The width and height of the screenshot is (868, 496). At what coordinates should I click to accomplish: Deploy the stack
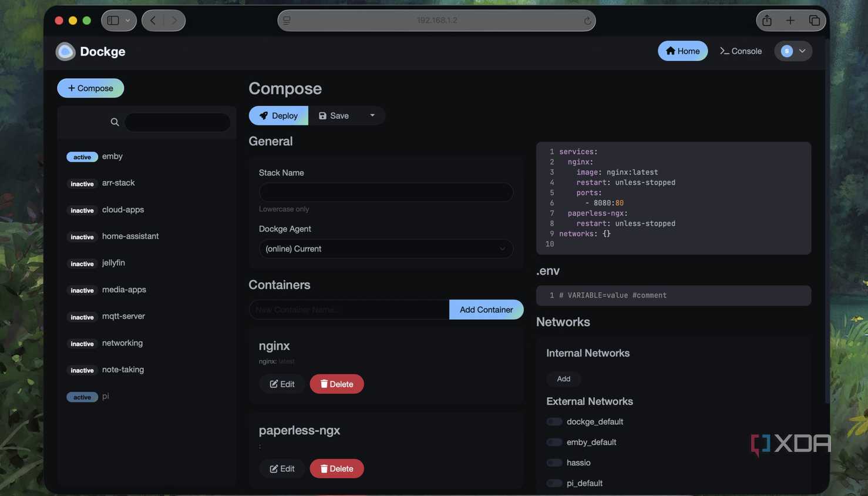tap(278, 116)
